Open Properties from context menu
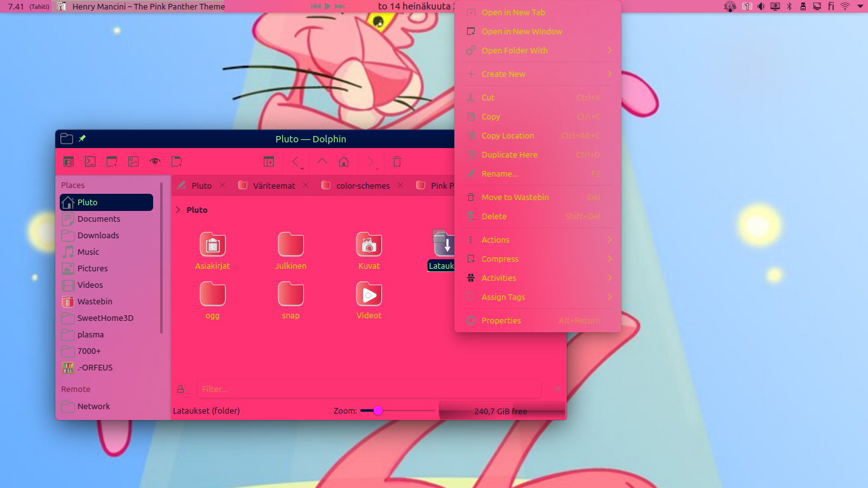868x488 pixels. [538, 321]
